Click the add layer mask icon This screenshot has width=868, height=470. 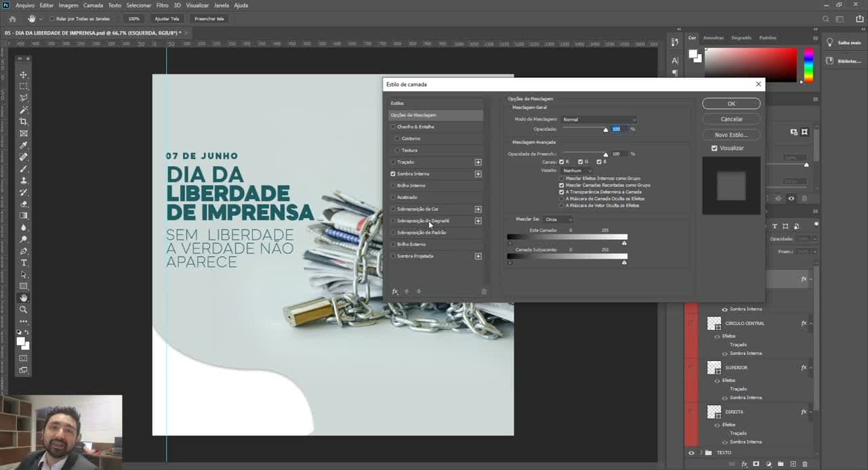pyautogui.click(x=756, y=464)
